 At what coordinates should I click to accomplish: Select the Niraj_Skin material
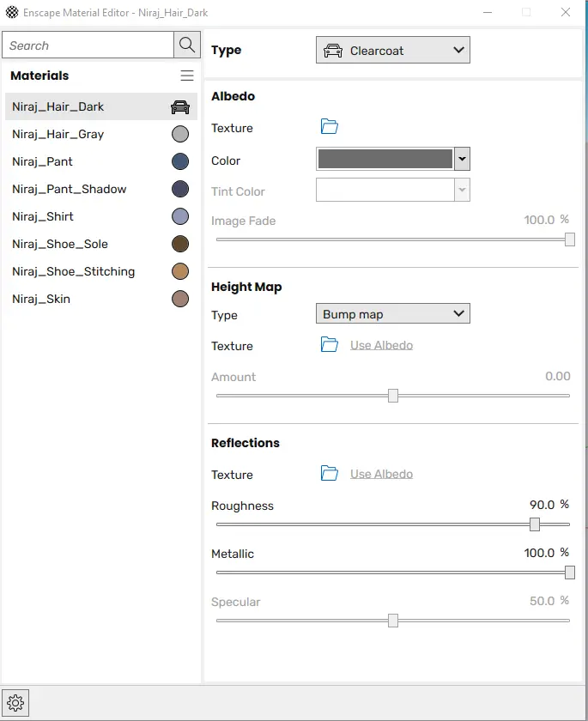click(41, 299)
